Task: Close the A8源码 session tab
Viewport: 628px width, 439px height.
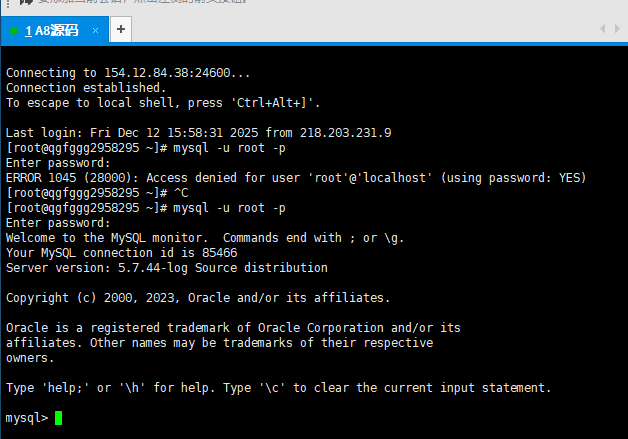Action: (96, 30)
